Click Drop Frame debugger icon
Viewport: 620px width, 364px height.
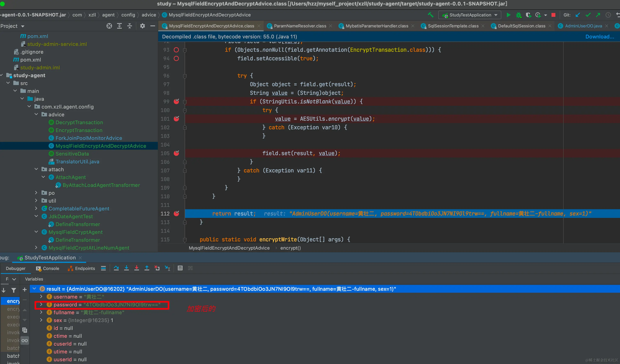pos(157,268)
